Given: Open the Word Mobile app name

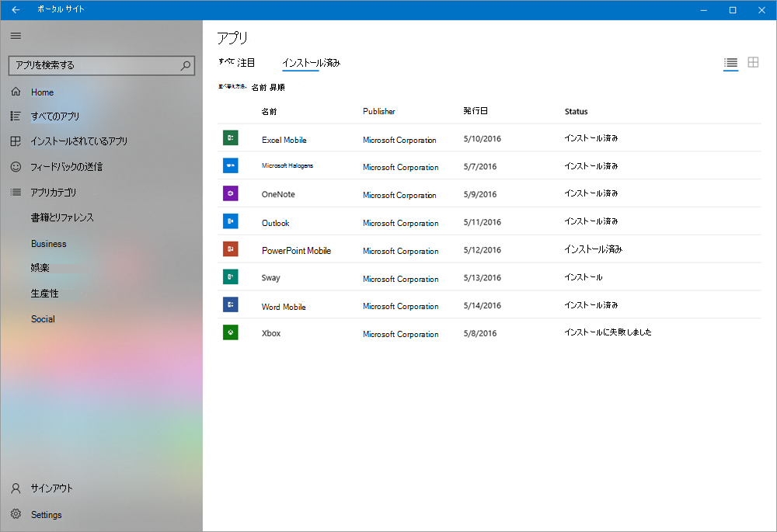Looking at the screenshot, I should [x=284, y=307].
